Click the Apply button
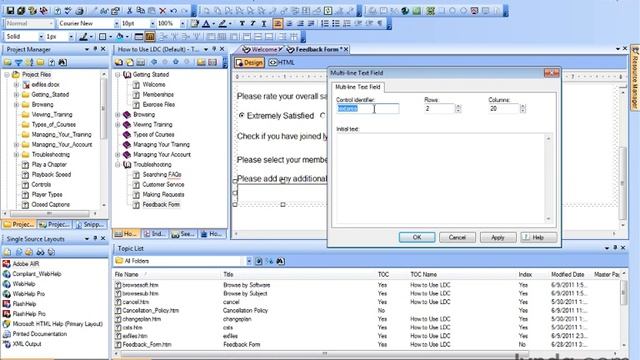 498,237
